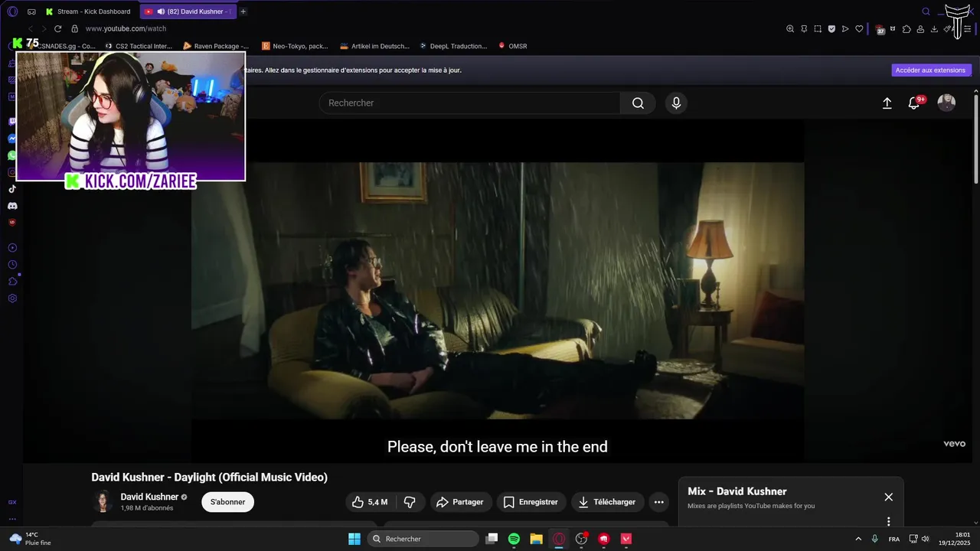The width and height of the screenshot is (980, 551).
Task: Click the Partager share button
Action: [460, 502]
